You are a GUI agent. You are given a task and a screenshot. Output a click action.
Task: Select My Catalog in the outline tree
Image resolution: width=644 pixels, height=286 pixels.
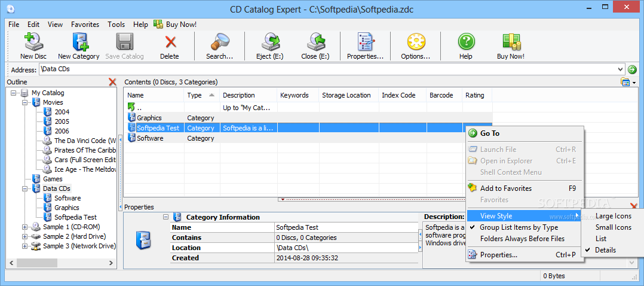tap(48, 93)
